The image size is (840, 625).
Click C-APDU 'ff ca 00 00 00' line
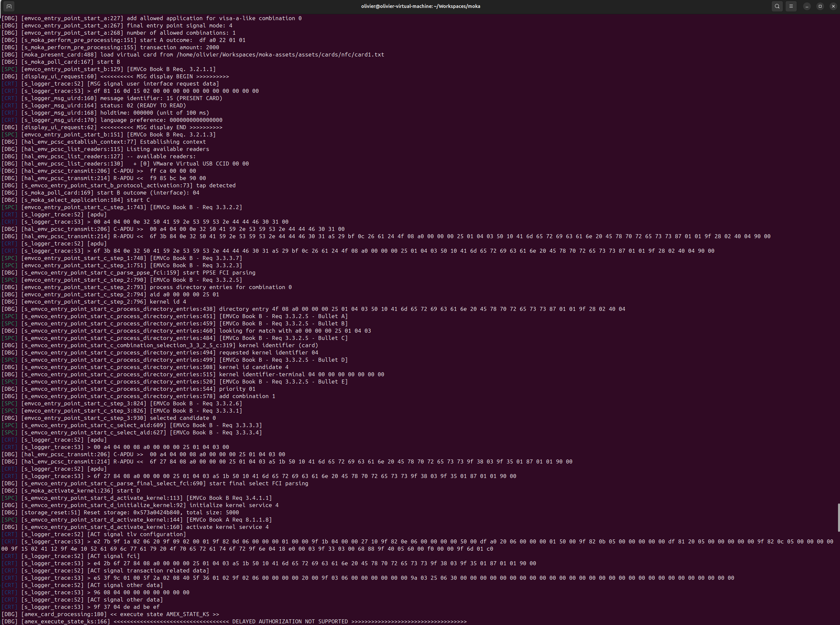coord(99,171)
